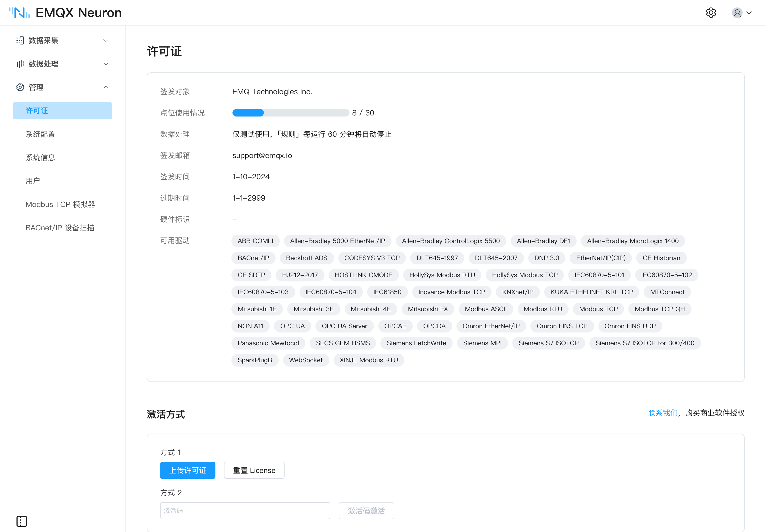Click the EMQX Neuron logo
The image size is (766, 532).
(65, 13)
